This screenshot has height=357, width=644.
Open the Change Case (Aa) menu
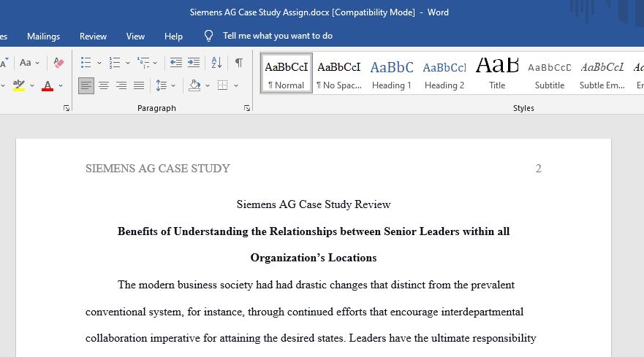(26, 63)
